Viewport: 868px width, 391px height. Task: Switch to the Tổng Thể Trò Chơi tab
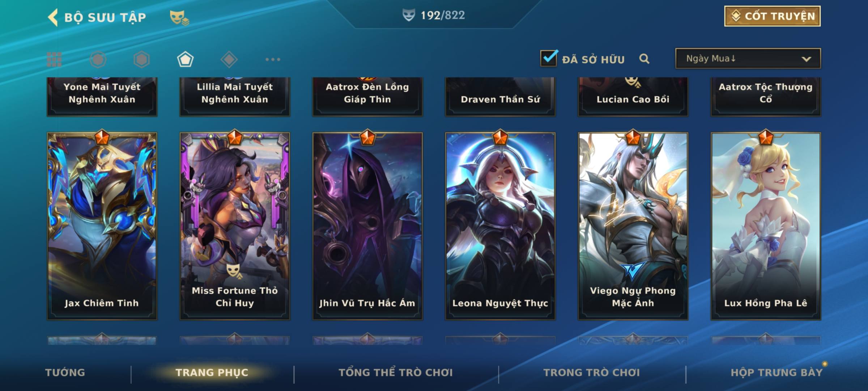[x=396, y=373]
